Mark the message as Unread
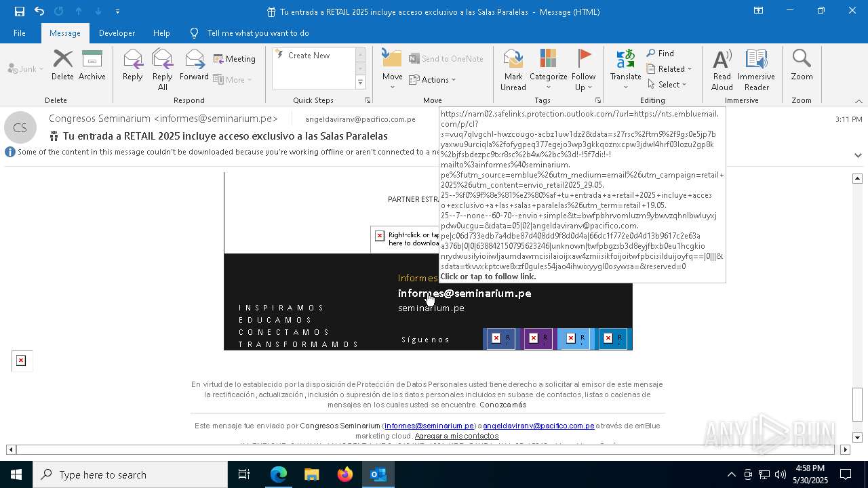868x488 pixels. click(513, 70)
